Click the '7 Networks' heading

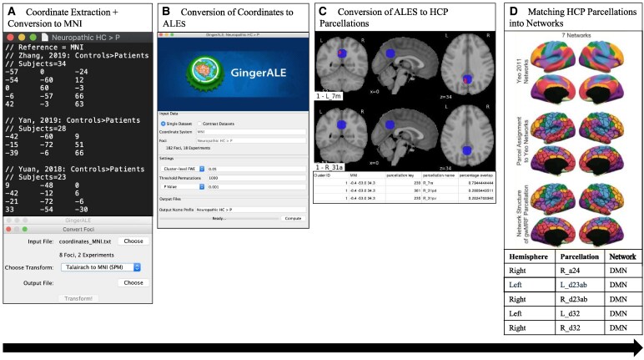coord(576,35)
